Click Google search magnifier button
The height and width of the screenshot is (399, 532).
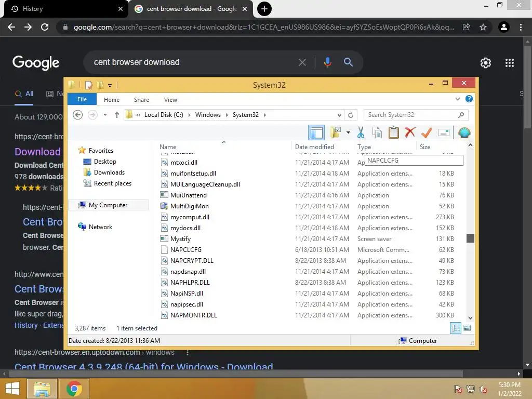click(x=348, y=62)
